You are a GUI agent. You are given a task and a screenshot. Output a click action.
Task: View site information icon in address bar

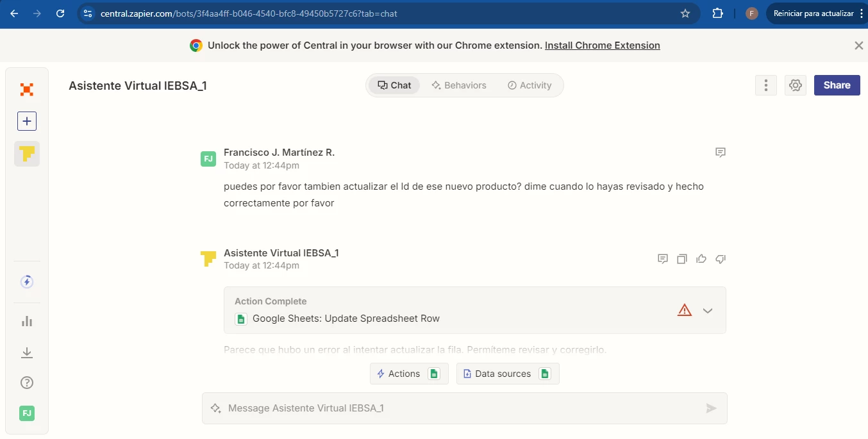point(88,13)
